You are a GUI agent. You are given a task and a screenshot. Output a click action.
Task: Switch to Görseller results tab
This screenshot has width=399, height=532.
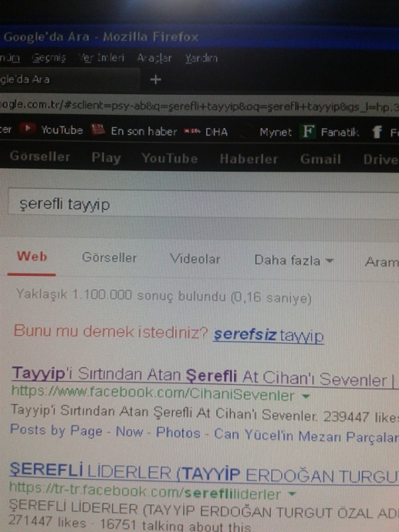coord(109,258)
